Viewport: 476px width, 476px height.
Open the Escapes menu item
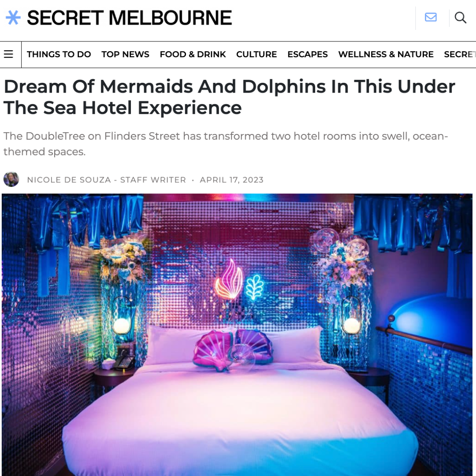(308, 54)
